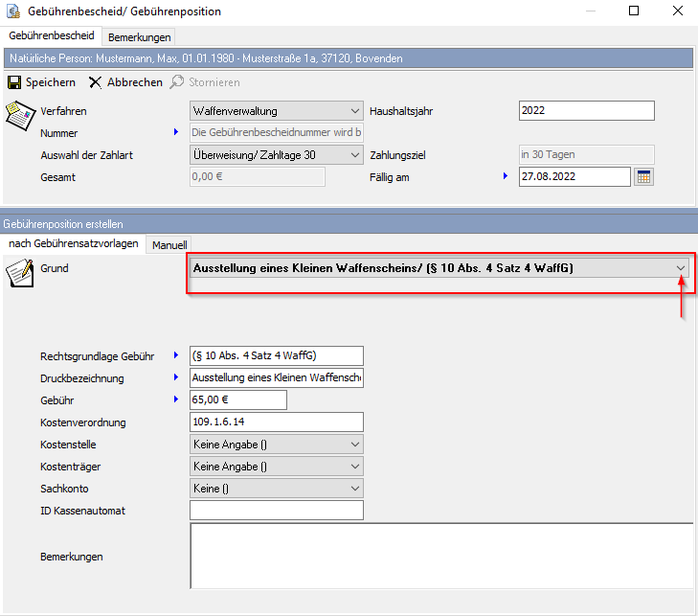Select the nach Gebührensatzvorlagen tab

(73, 243)
